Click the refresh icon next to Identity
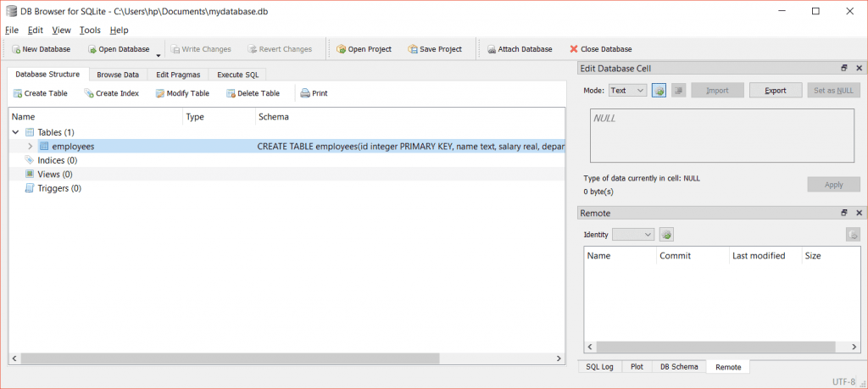Viewport: 868px width, 389px height. [x=666, y=235]
